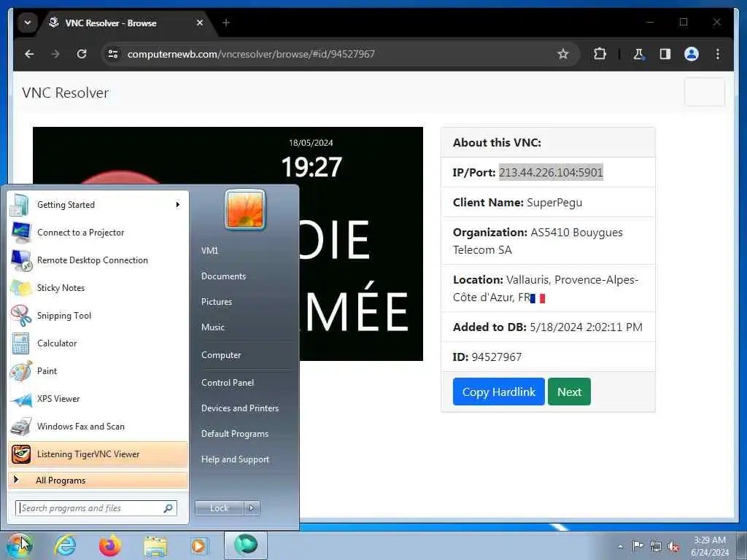Open a new browser tab
The width and height of the screenshot is (747, 560).
click(226, 23)
